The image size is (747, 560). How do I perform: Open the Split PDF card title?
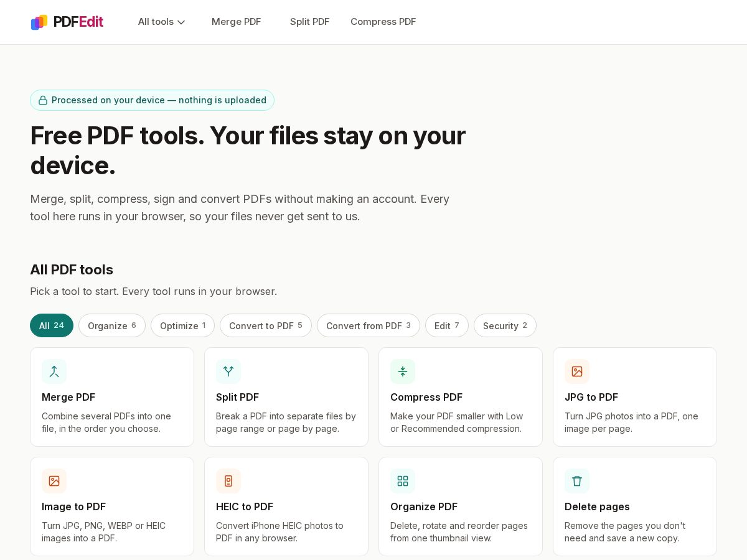click(237, 397)
